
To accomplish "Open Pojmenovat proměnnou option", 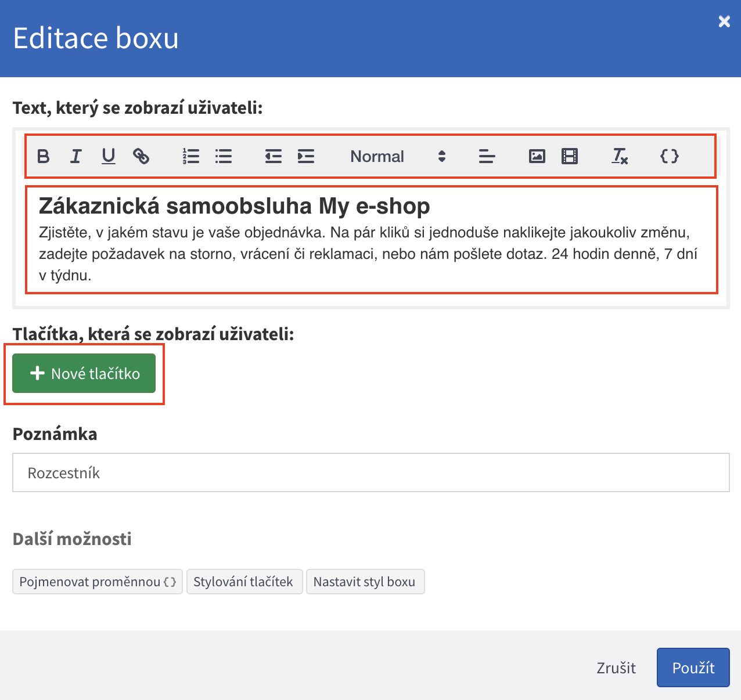I will (98, 582).
